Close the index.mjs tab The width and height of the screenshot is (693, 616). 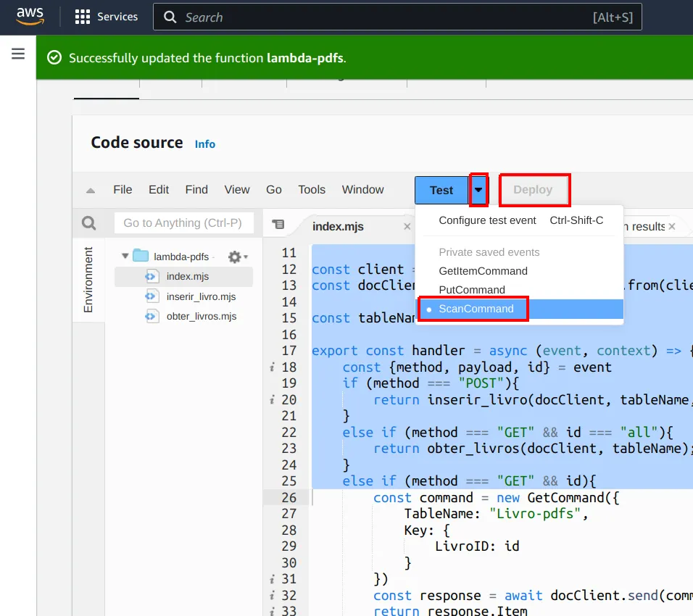tap(407, 227)
